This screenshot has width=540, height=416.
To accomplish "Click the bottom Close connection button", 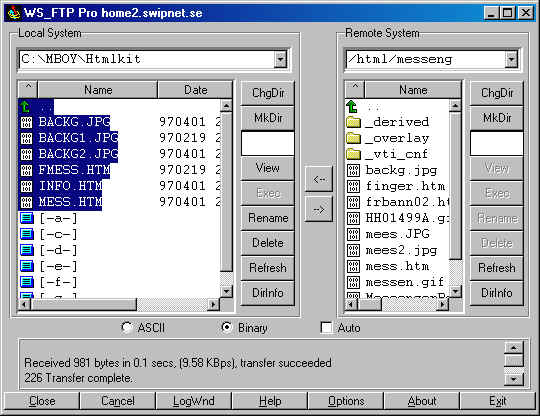I will (x=42, y=401).
